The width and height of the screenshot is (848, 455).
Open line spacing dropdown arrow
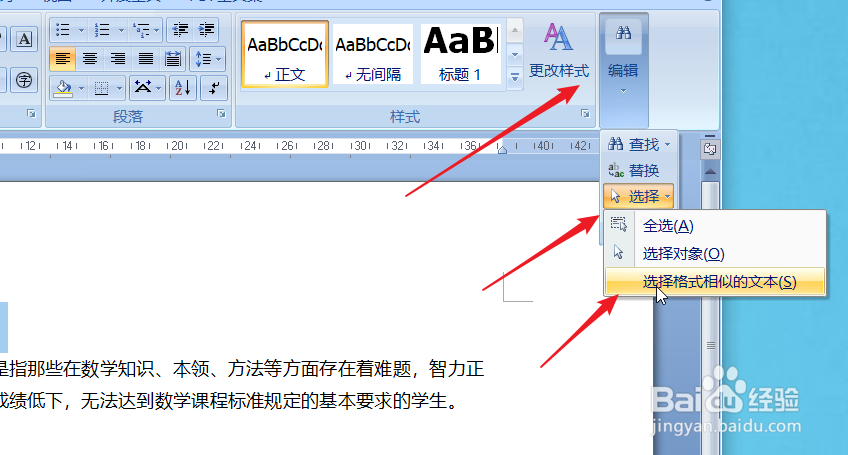[219, 58]
